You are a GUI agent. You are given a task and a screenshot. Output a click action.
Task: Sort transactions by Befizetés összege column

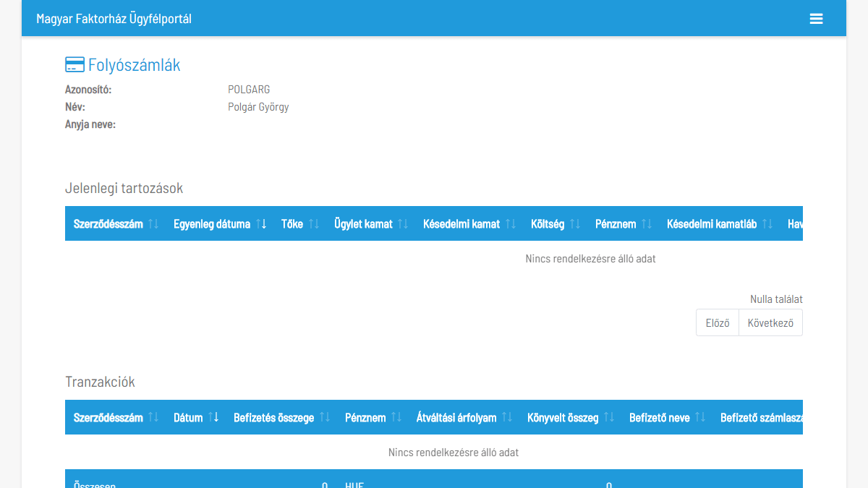click(281, 418)
